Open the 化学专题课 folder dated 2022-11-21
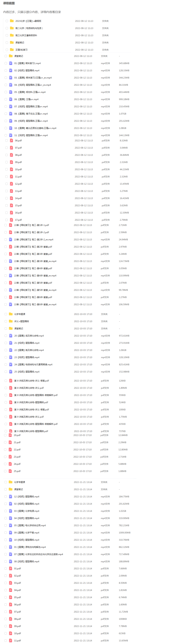The width and height of the screenshot is (177, 644). point(19,482)
